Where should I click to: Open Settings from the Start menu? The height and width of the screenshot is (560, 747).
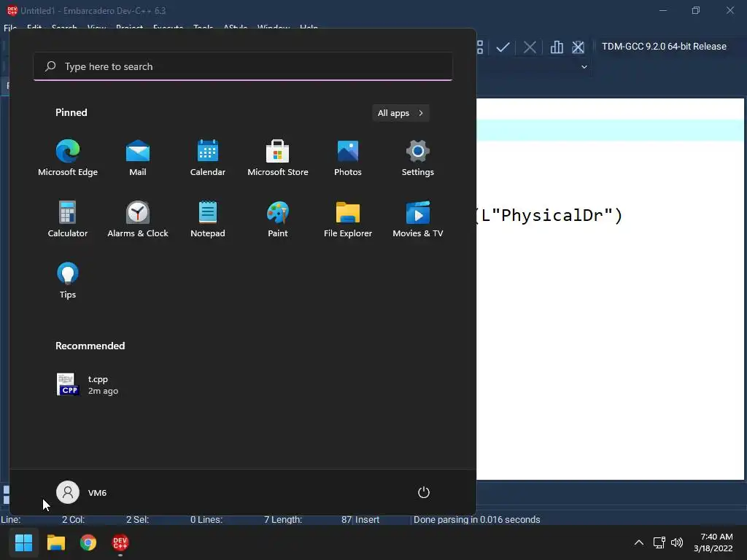point(418,157)
